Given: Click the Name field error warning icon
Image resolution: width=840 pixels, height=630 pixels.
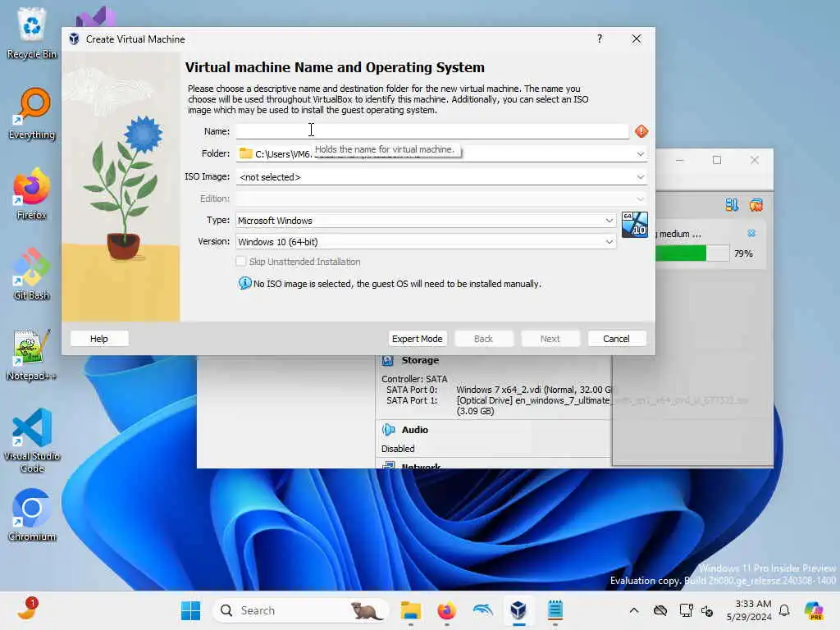Looking at the screenshot, I should [641, 131].
